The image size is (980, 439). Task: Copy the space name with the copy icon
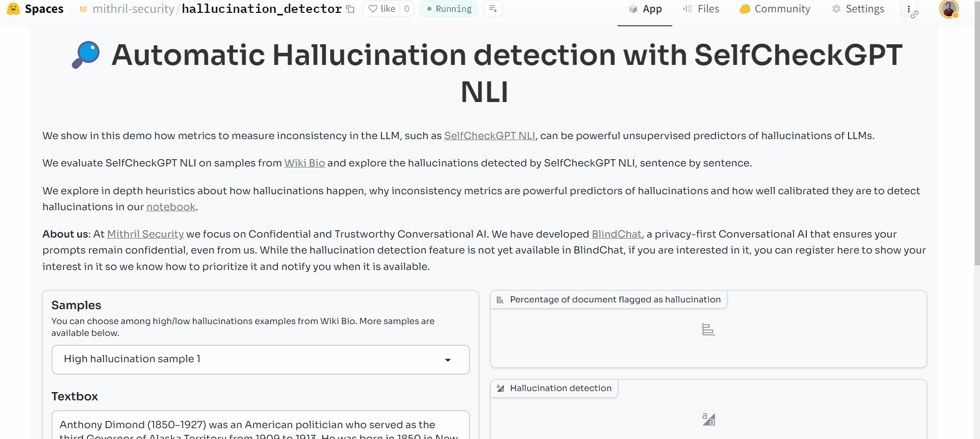pyautogui.click(x=351, y=9)
